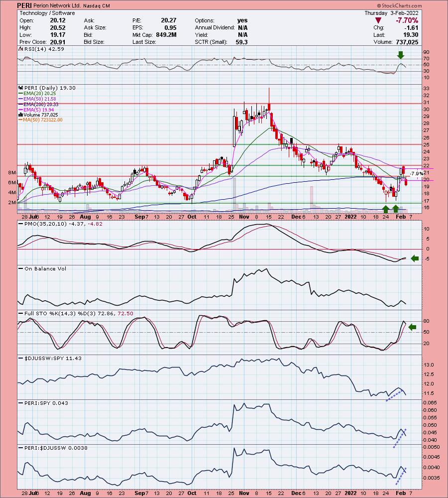Click the 33 price level on right axis
Image resolution: width=448 pixels, height=498 pixels.
(x=426, y=88)
